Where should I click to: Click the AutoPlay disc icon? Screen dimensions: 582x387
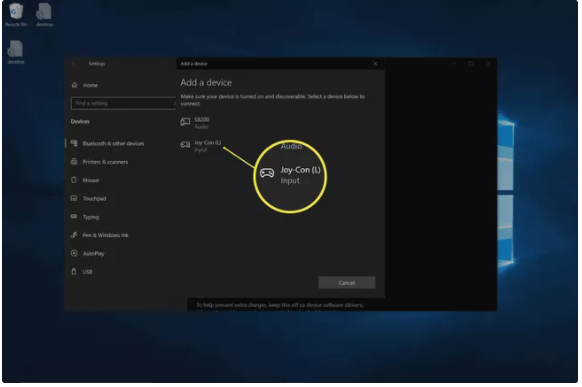(74, 253)
